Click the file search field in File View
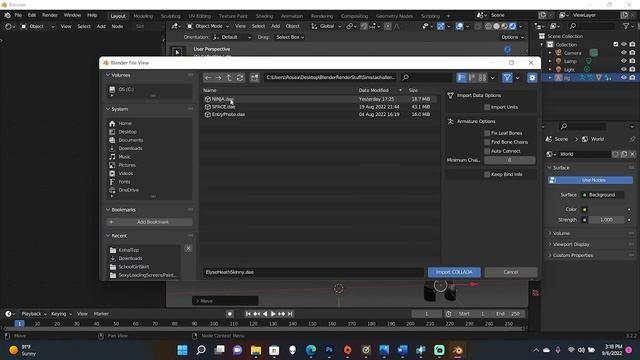 coord(426,78)
